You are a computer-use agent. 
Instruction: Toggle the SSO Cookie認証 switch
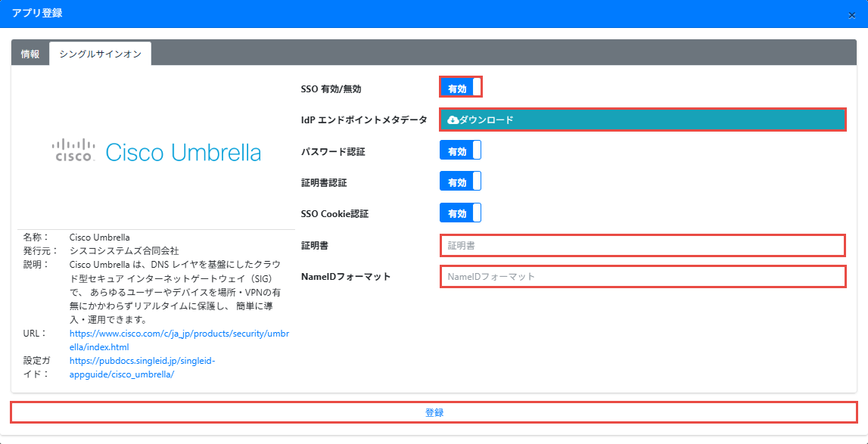460,213
